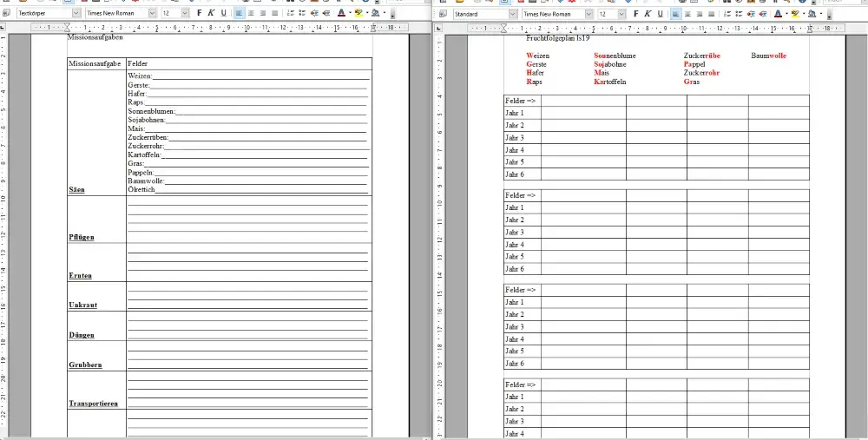The width and height of the screenshot is (868, 440).
Task: Center-align text in the left document window
Action: (251, 14)
